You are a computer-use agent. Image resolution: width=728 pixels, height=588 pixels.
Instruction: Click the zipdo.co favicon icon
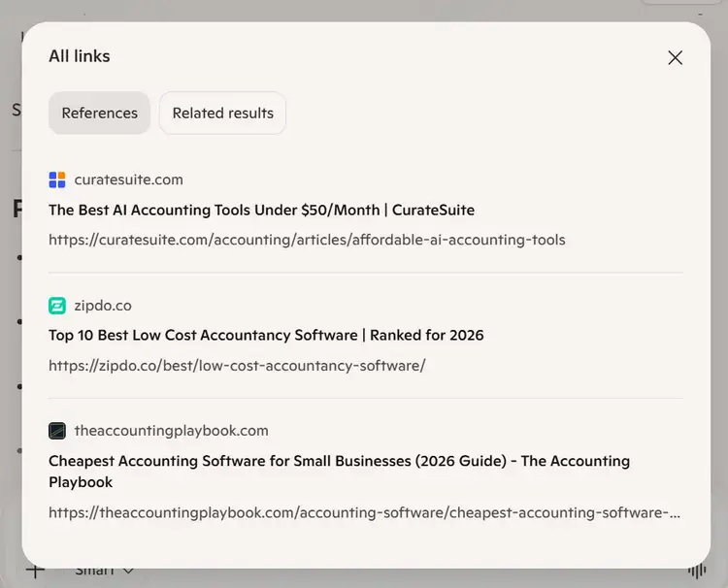click(x=57, y=306)
